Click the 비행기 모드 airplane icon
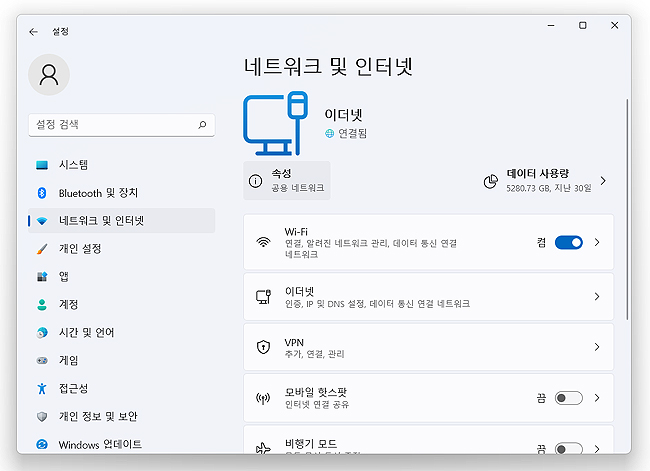 point(263,449)
